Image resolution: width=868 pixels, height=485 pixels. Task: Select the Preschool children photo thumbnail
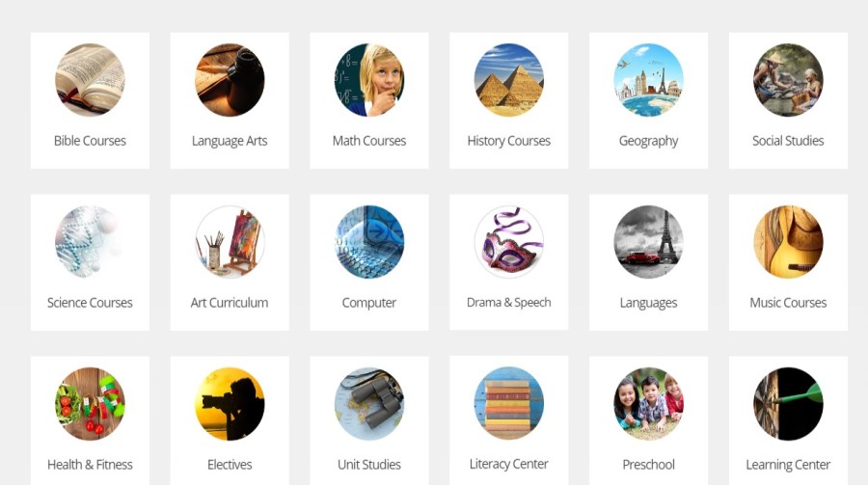[648, 404]
